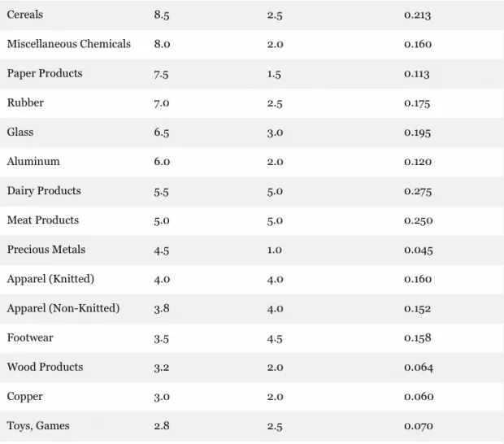The image size is (504, 444).
Task: Select the 4.5 value in Footwear row
Action: 275,337
